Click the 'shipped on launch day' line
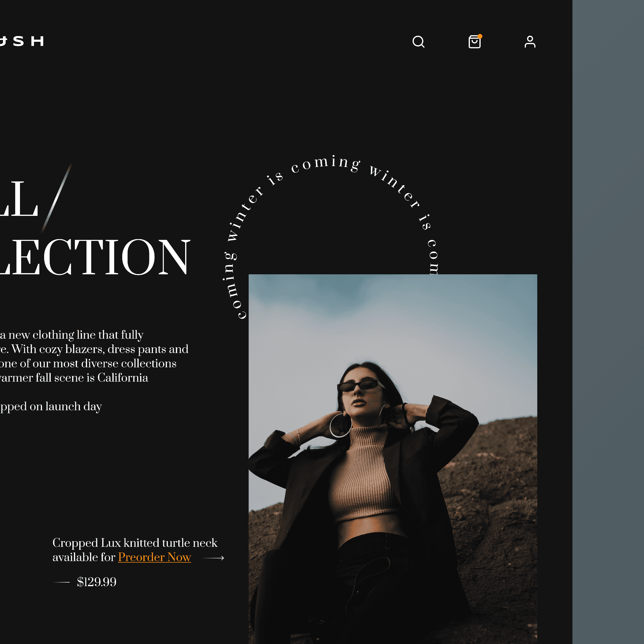Screen dimensions: 644x644 click(x=51, y=406)
